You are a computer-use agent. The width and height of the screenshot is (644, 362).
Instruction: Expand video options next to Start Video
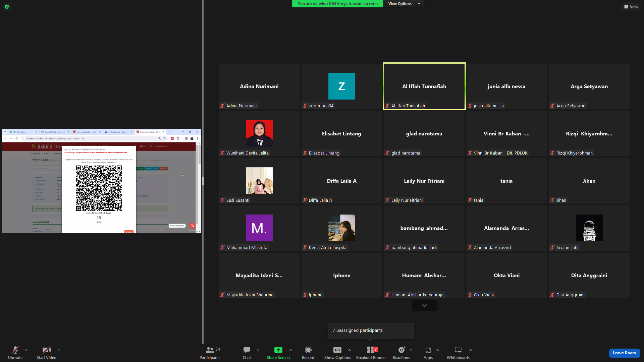[x=59, y=350]
